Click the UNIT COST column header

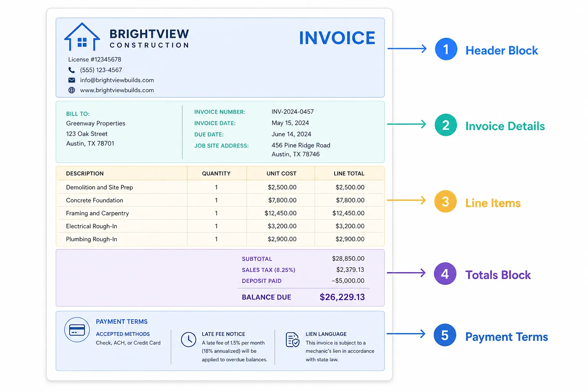pos(281,173)
